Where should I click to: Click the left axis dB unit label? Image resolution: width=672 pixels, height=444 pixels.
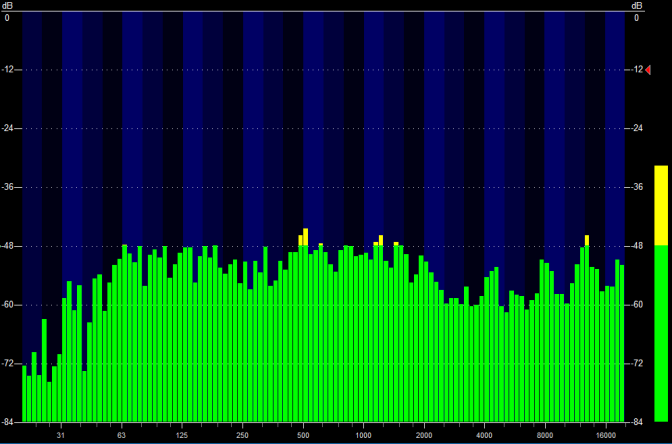tap(8, 6)
